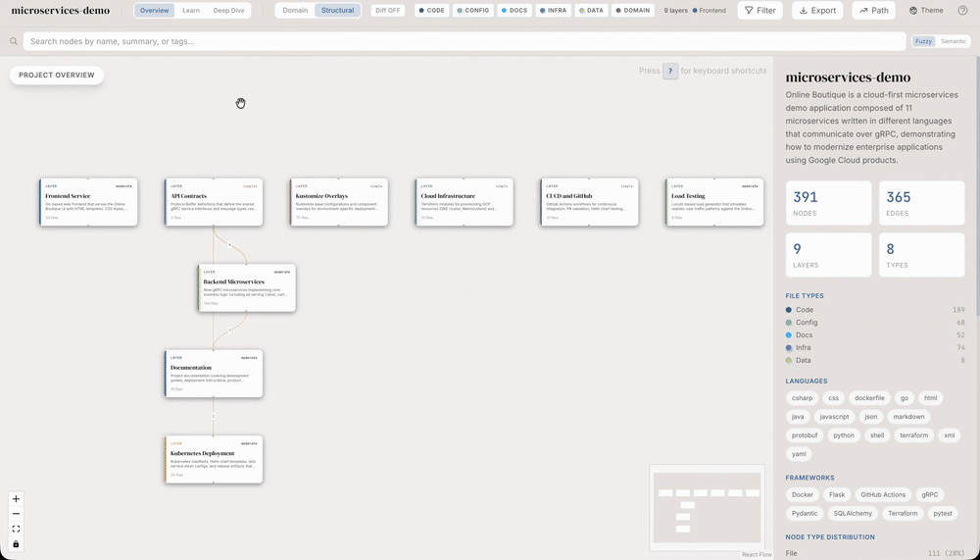
Task: Open the Frontend Service layer node
Action: 88,202
